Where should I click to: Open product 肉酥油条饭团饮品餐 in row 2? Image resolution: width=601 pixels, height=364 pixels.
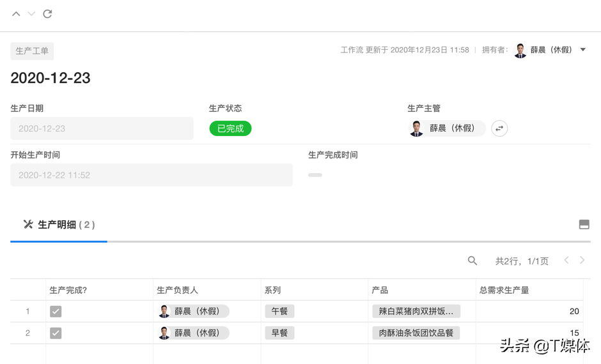coord(416,333)
